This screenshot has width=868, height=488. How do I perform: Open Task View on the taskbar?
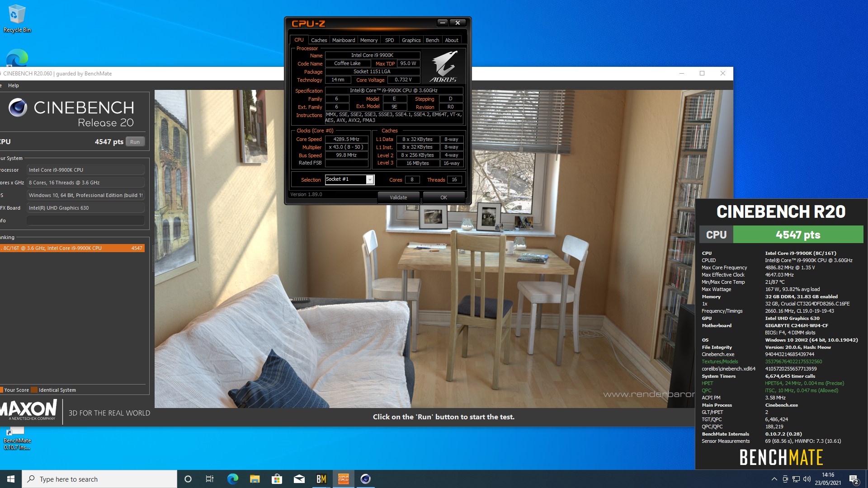(x=210, y=479)
